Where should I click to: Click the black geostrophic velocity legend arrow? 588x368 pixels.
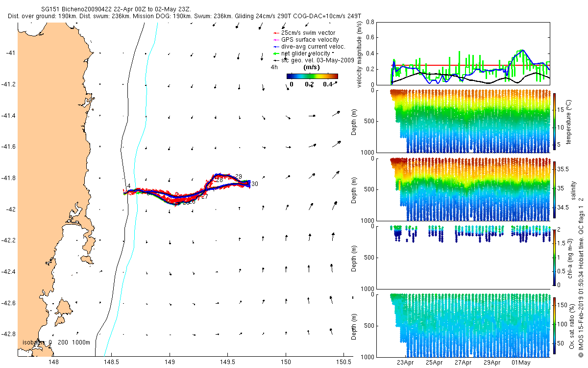click(277, 60)
